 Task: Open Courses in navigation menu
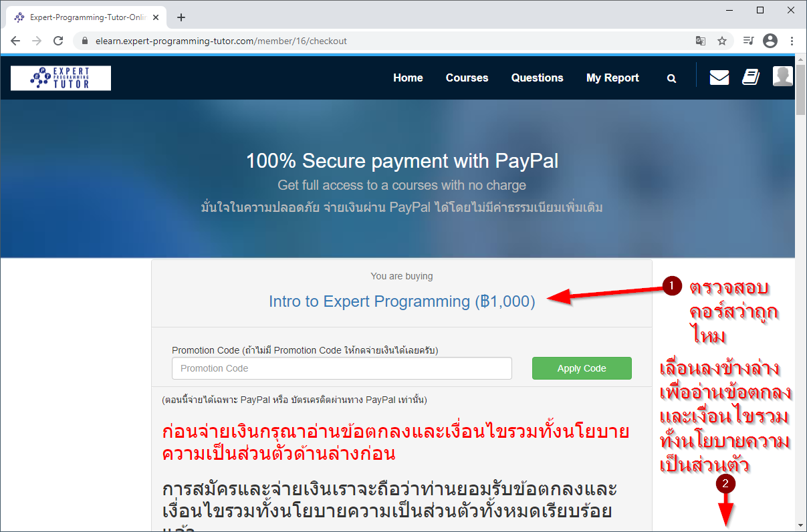467,78
